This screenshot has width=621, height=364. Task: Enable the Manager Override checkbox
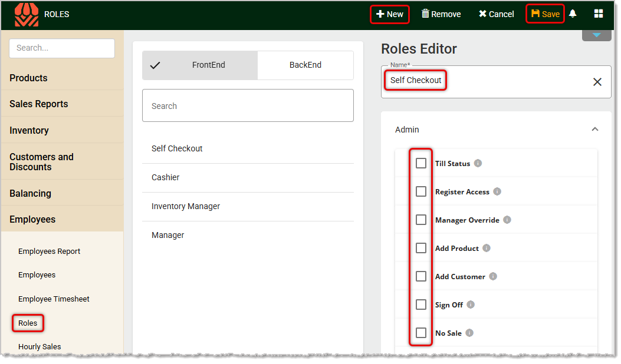click(421, 220)
